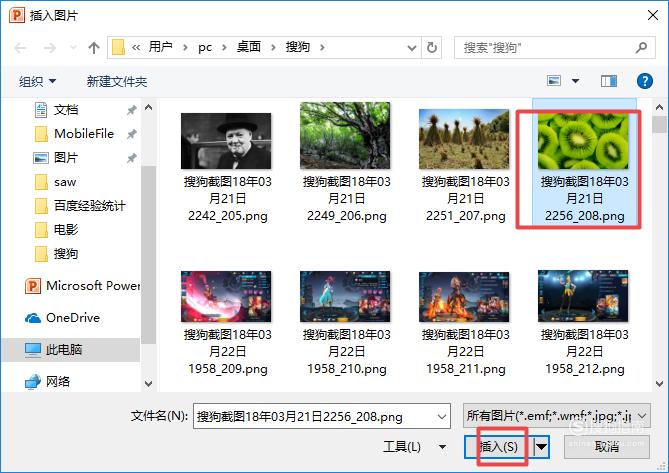
Task: Open 电影 folder in sidebar
Action: [56, 229]
